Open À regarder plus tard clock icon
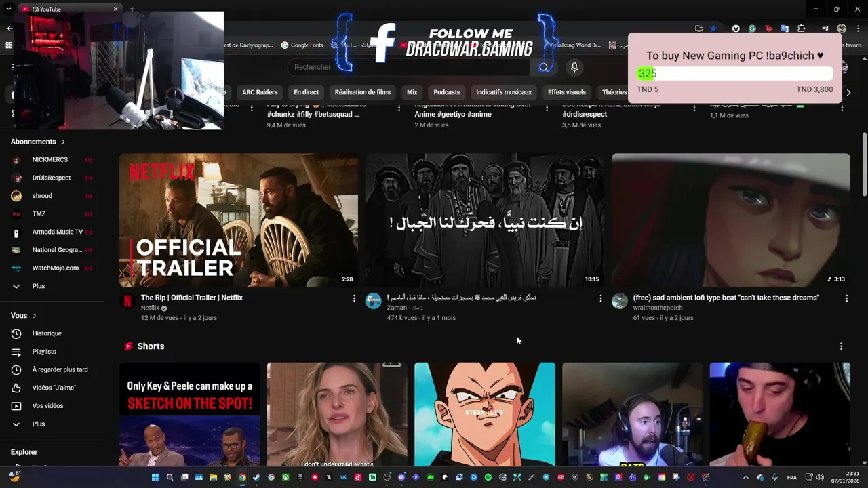This screenshot has height=488, width=868. click(x=16, y=370)
